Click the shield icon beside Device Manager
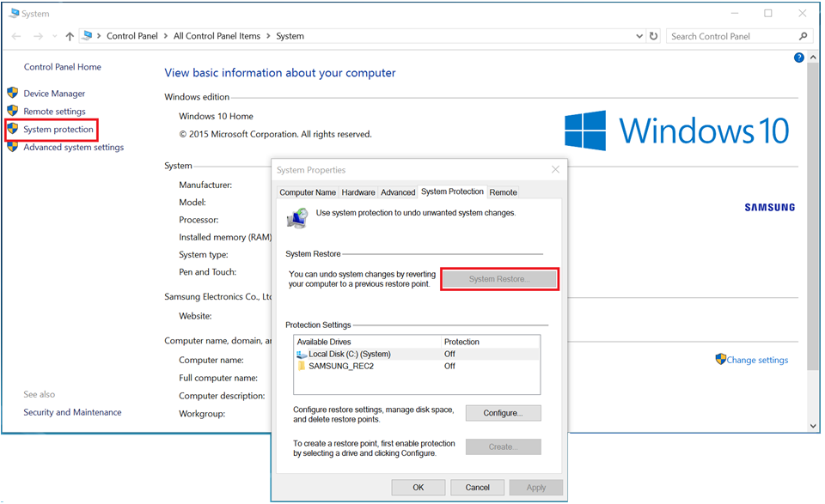825x504 pixels. coord(13,93)
